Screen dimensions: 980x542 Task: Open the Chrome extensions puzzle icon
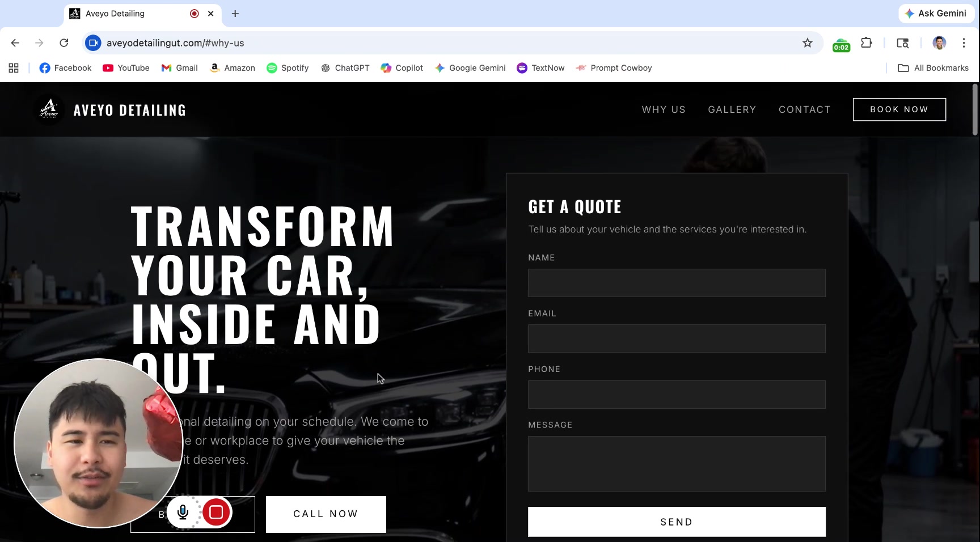click(x=866, y=43)
